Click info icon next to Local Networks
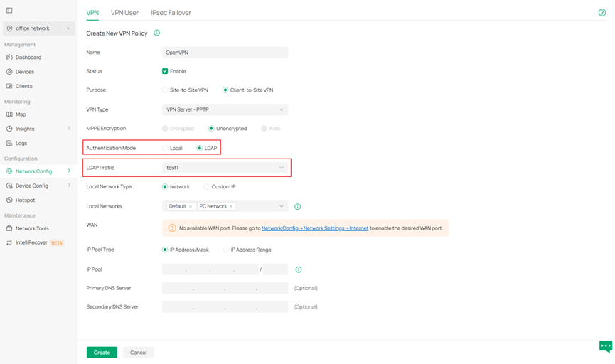615x364 pixels. click(298, 207)
